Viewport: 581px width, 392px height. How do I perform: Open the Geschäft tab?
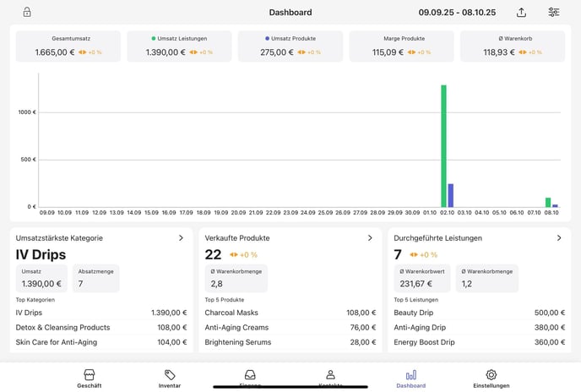pyautogui.click(x=89, y=378)
